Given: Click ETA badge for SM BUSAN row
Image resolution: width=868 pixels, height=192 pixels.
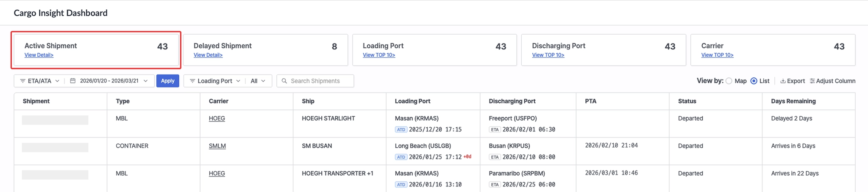Looking at the screenshot, I should click(495, 157).
